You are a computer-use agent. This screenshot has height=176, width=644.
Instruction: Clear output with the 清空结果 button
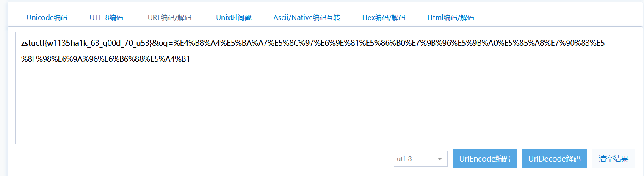(613, 159)
